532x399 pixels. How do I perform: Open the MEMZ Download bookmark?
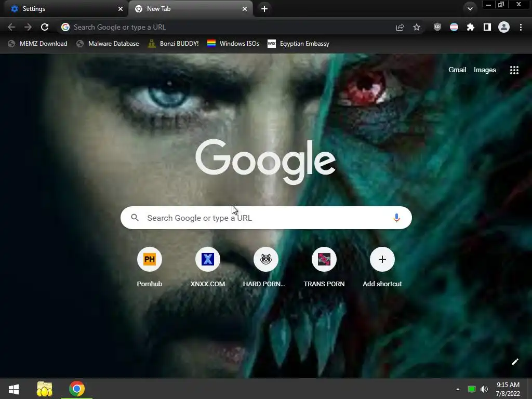37,44
